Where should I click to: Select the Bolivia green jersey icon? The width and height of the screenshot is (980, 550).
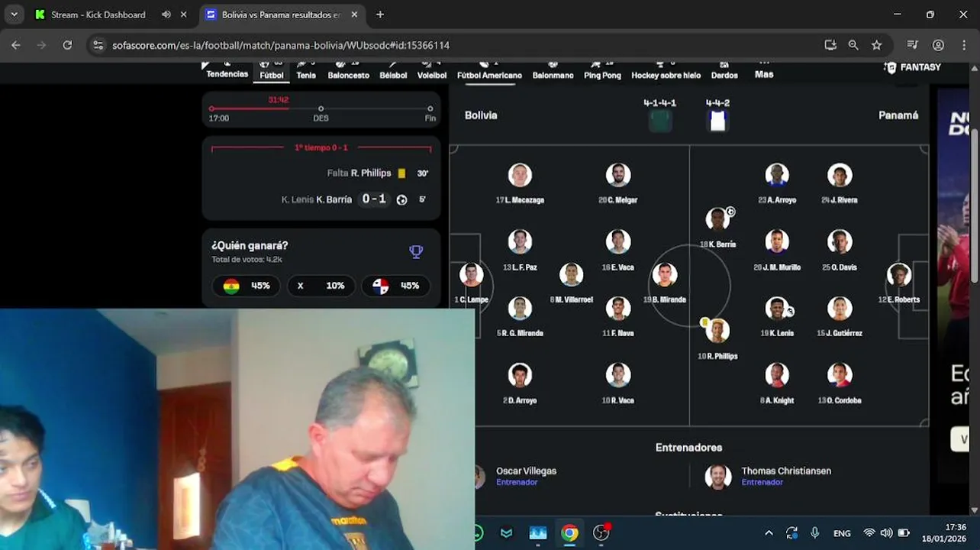click(x=660, y=121)
